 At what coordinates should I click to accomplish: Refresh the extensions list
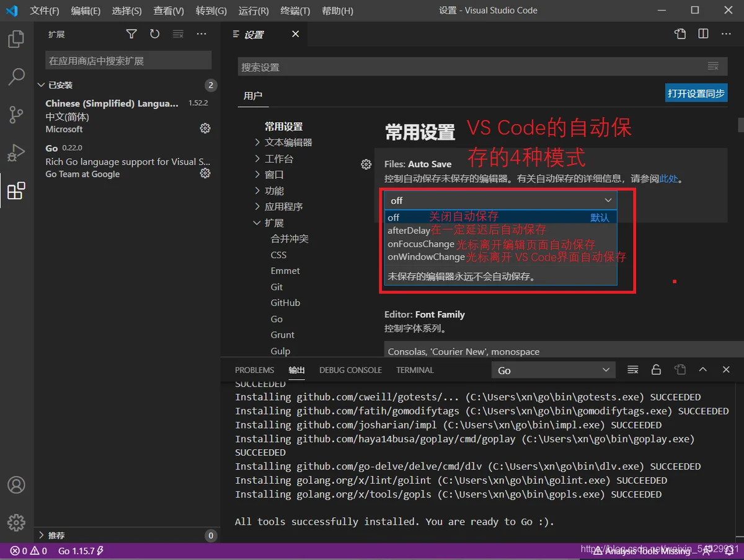(154, 34)
